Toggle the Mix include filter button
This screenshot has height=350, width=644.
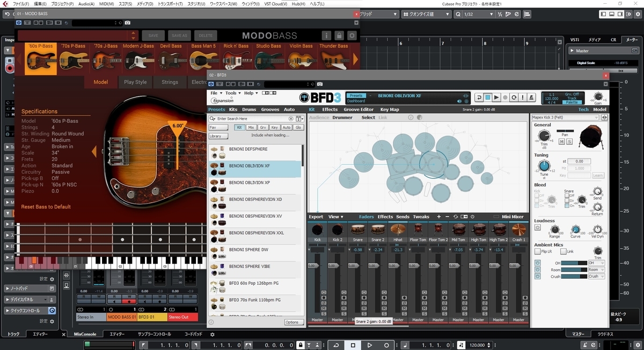pyautogui.click(x=251, y=128)
